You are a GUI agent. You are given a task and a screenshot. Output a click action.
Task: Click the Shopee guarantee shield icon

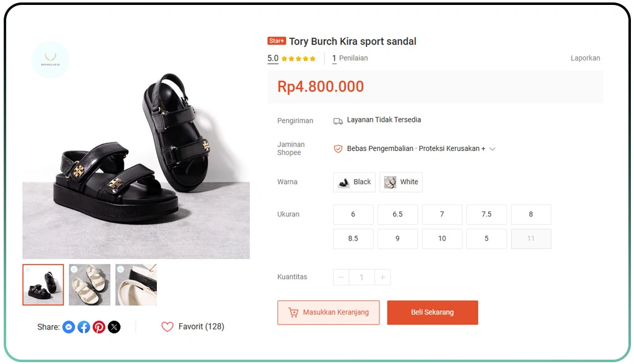click(x=338, y=149)
